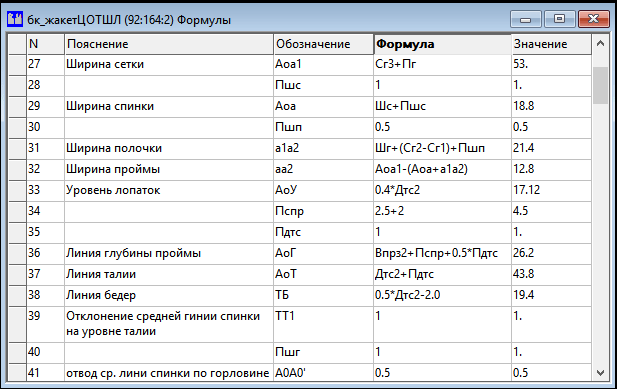
Task: Click the vertical scrollbar thumb
Action: [x=600, y=85]
